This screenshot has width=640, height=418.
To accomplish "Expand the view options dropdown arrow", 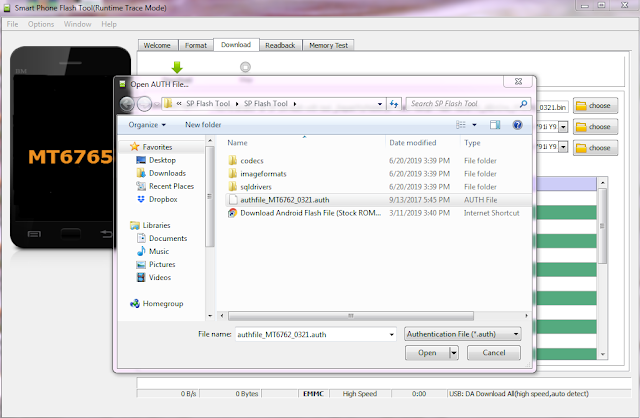I will point(474,125).
